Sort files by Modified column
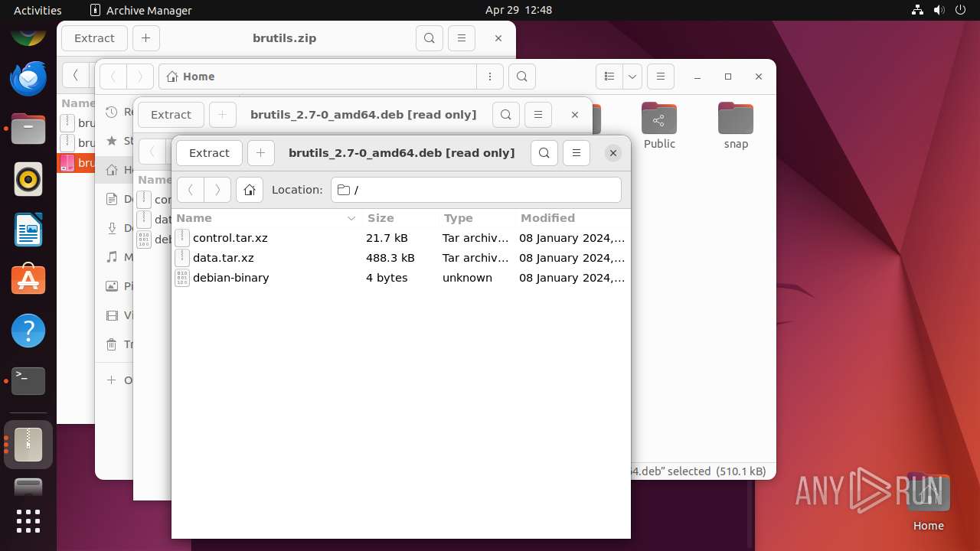Image resolution: width=980 pixels, height=551 pixels. click(x=572, y=218)
